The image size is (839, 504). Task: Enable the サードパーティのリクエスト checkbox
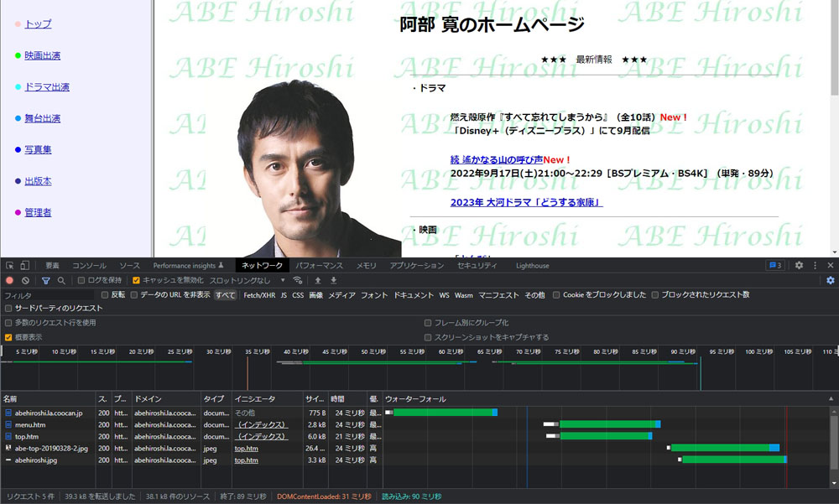[x=8, y=308]
